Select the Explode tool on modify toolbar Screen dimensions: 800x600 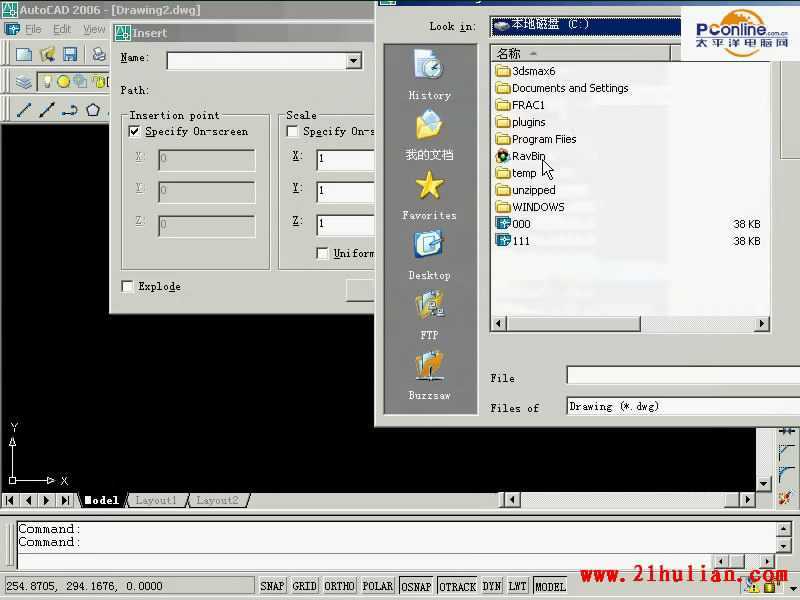pos(786,496)
